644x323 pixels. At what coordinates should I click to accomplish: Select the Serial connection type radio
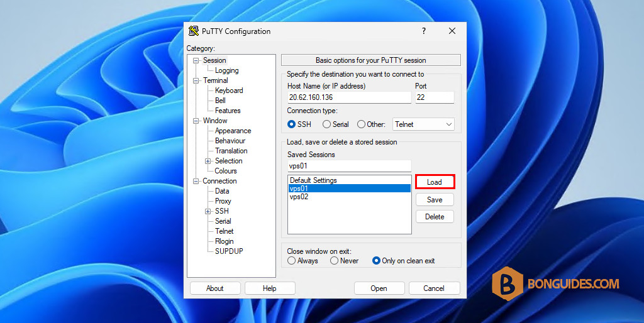click(x=326, y=124)
